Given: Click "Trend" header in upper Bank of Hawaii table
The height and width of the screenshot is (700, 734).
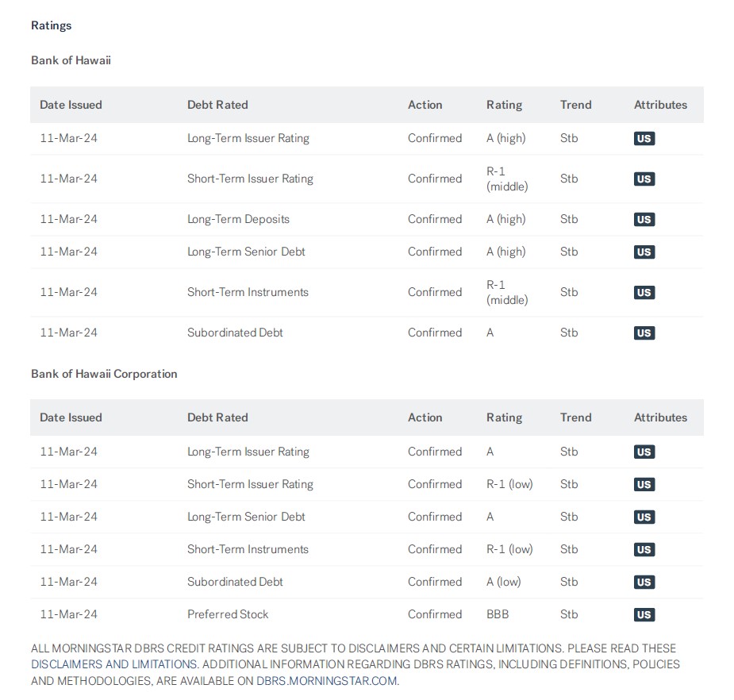Looking at the screenshot, I should (576, 105).
